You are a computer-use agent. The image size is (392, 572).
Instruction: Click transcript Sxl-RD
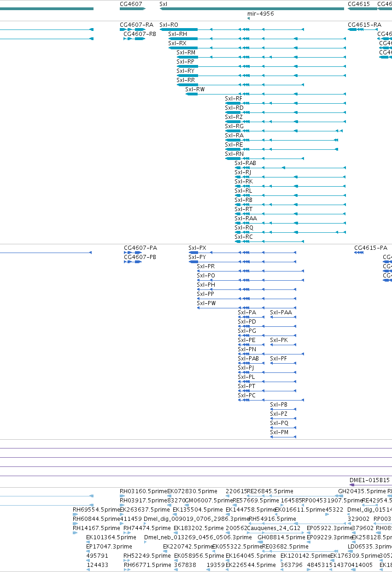(234, 108)
